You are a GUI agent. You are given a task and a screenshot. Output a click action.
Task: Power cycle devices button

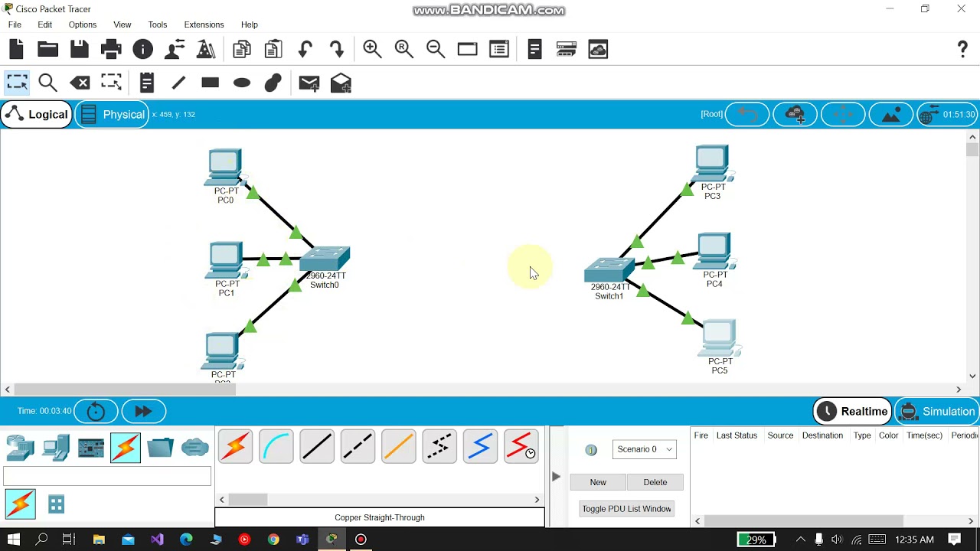(x=96, y=412)
